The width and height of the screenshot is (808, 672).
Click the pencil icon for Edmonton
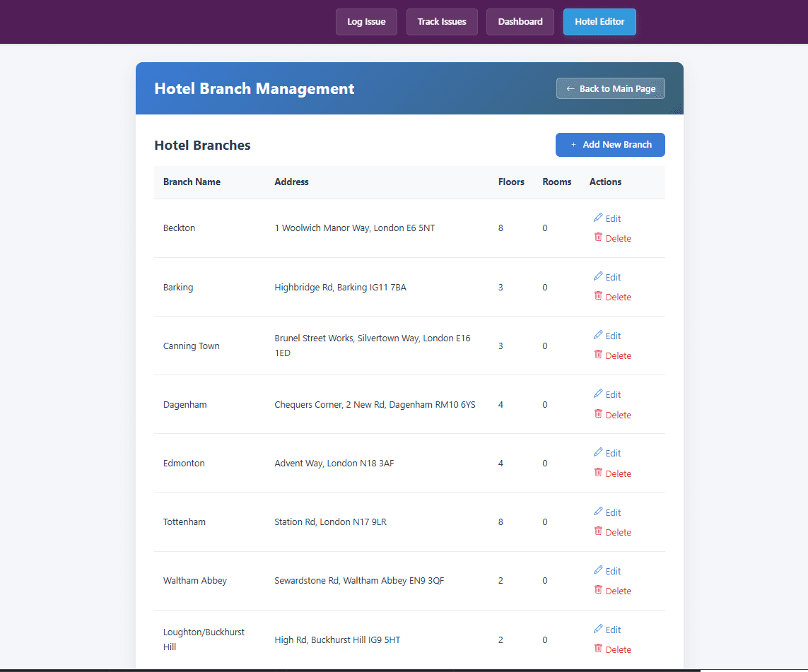(597, 452)
